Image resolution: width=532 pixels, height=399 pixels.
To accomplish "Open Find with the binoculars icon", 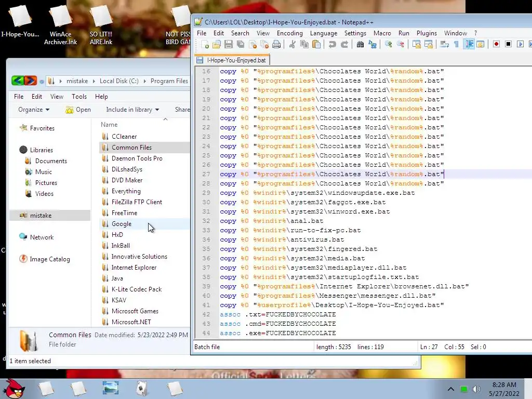I will coord(361,45).
